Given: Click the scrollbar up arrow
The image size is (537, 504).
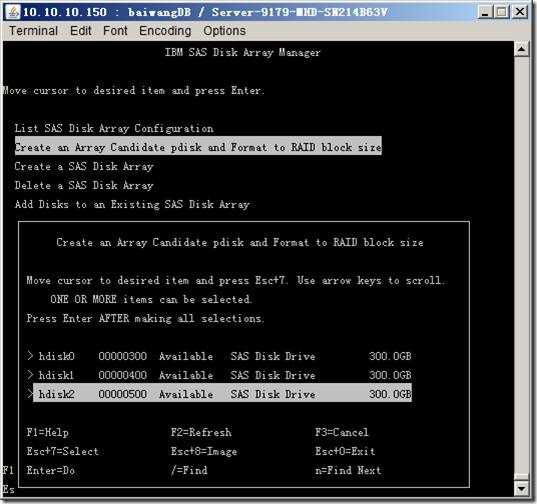Looking at the screenshot, I should tap(522, 50).
